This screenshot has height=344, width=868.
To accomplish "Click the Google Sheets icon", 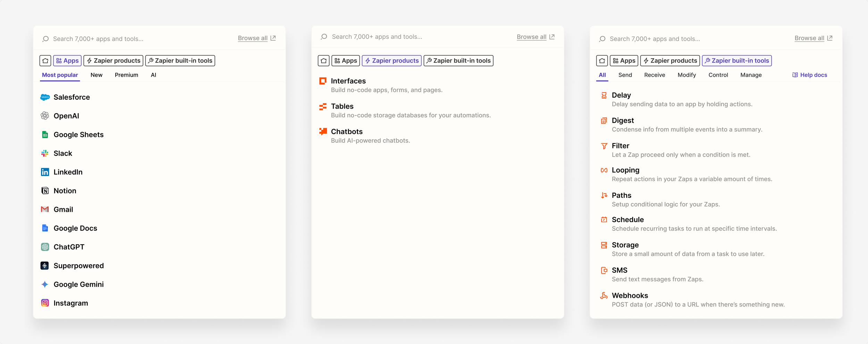I will [45, 135].
